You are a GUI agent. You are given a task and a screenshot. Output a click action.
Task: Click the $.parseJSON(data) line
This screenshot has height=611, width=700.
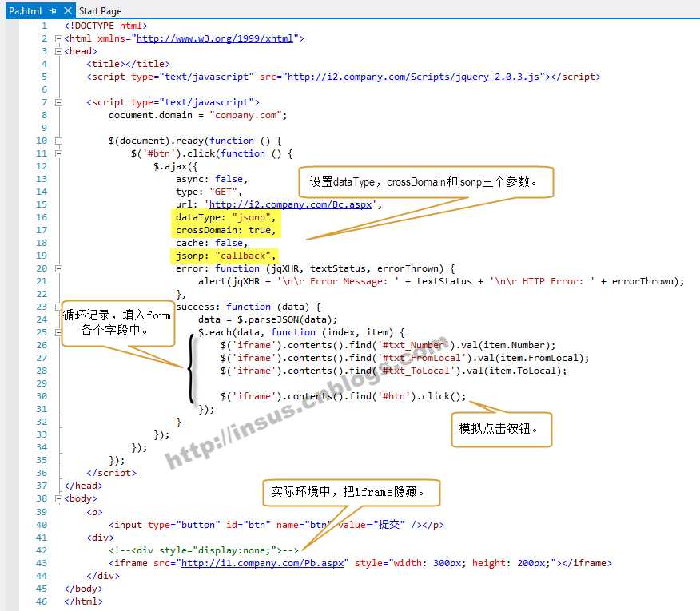tap(268, 319)
